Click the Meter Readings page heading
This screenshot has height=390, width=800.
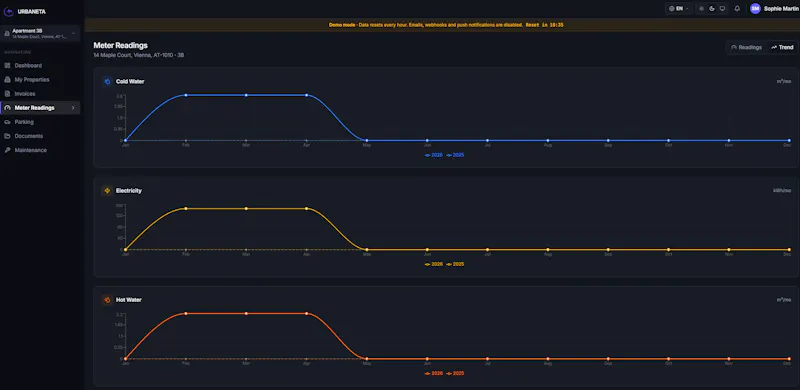coord(120,45)
